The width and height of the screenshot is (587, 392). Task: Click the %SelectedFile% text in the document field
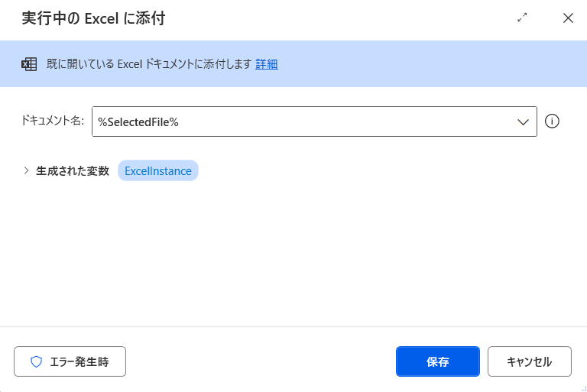[x=138, y=121]
